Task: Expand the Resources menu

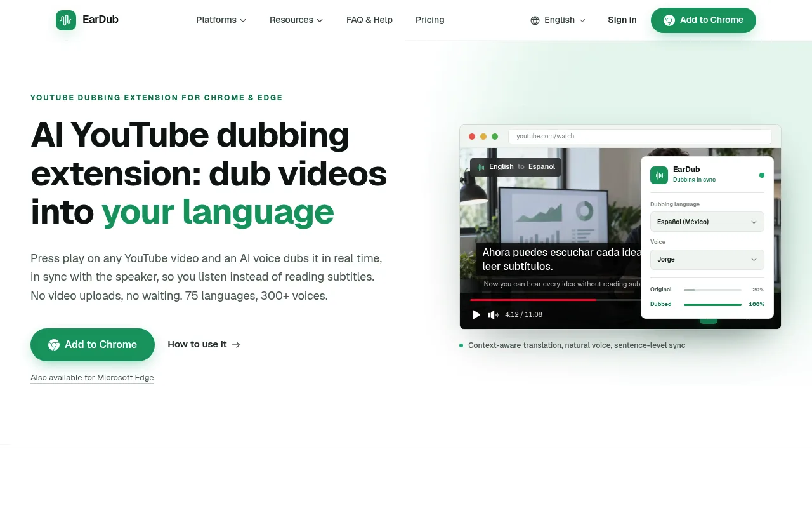Action: coord(296,20)
